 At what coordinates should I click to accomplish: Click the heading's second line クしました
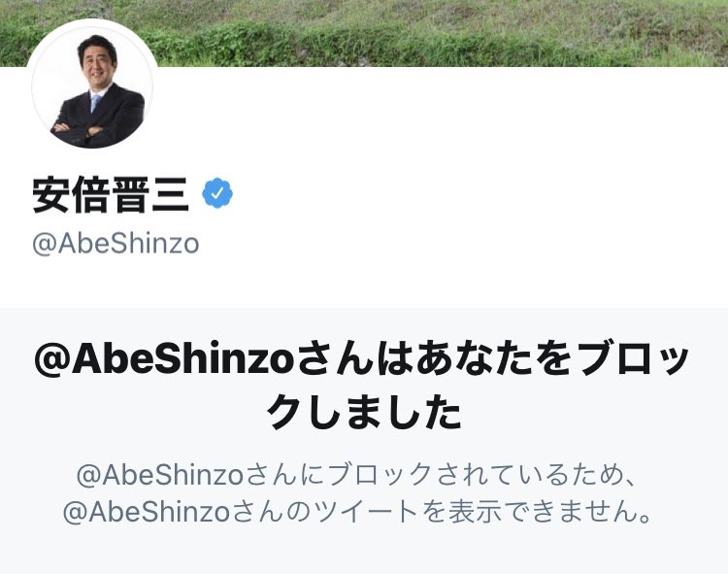click(364, 413)
